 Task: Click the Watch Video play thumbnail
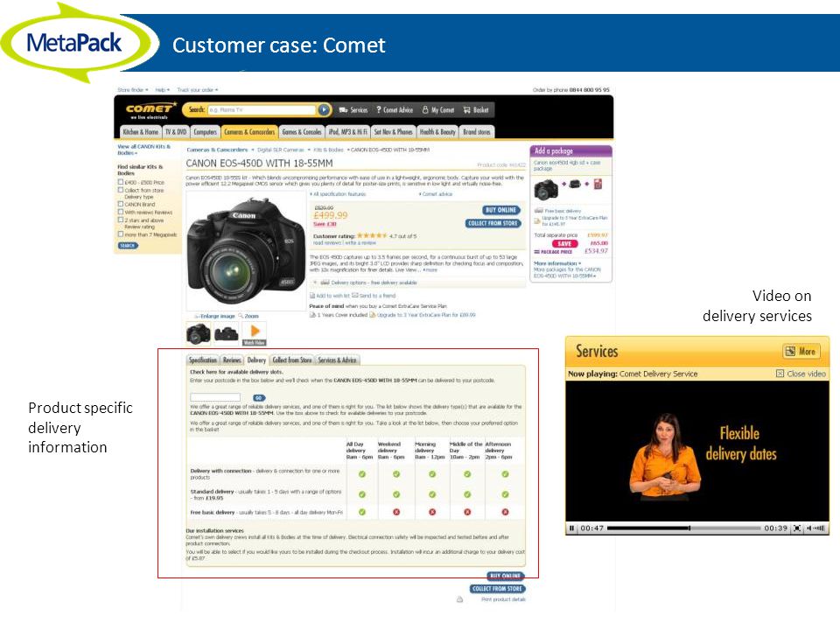pos(255,333)
